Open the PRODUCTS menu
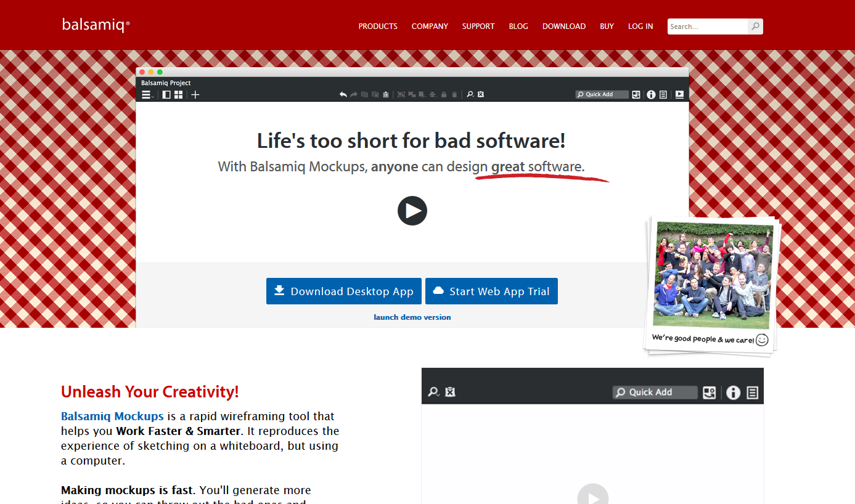Viewport: 855px width, 504px height. (x=378, y=26)
